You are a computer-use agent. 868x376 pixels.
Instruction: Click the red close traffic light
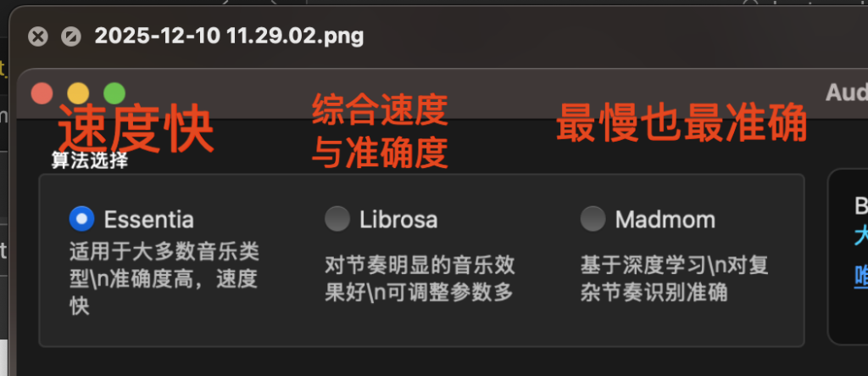[42, 93]
